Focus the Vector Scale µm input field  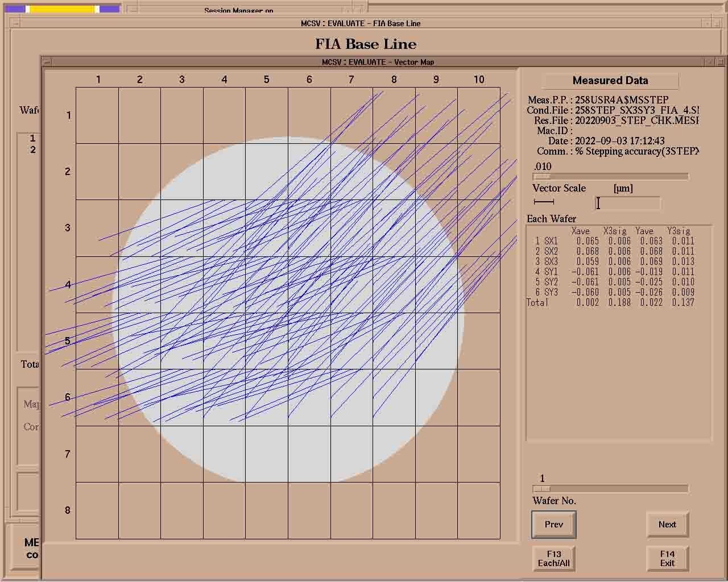pyautogui.click(x=628, y=203)
